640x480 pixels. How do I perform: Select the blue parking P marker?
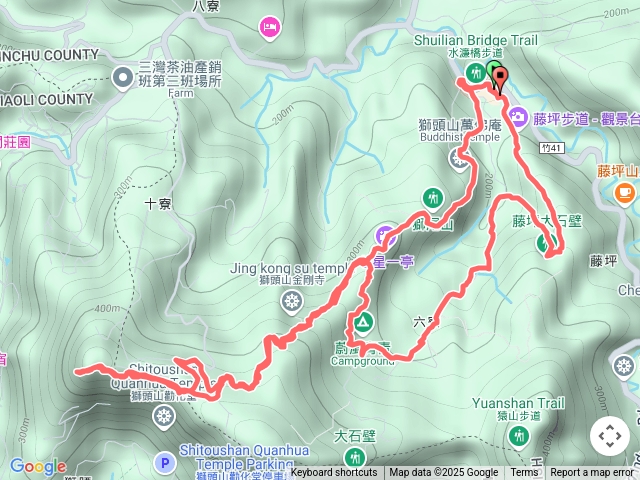click(165, 463)
